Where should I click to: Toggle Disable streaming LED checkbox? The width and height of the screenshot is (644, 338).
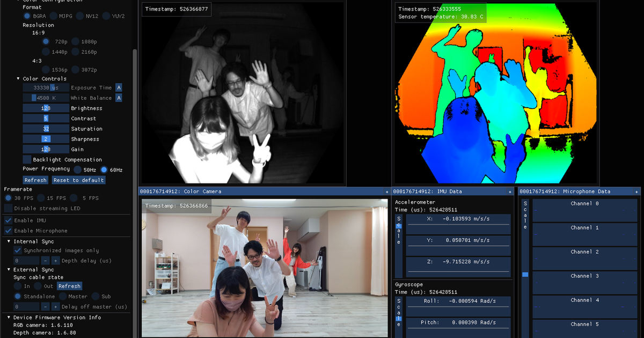(8, 208)
